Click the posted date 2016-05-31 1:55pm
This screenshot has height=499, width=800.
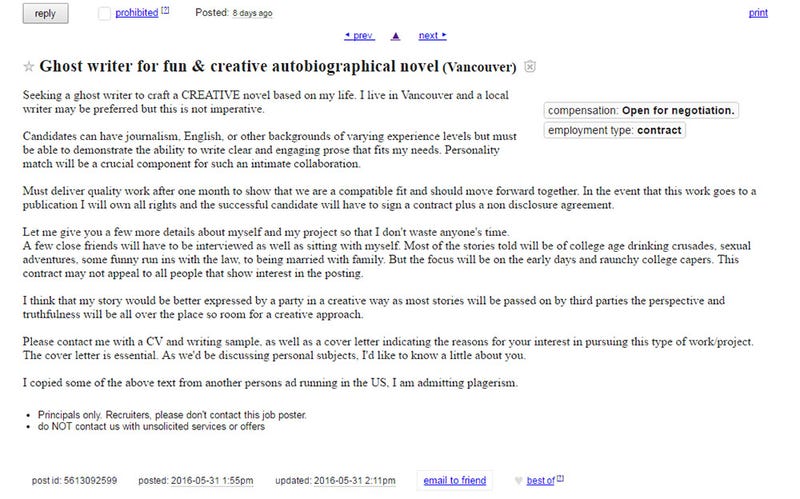(x=212, y=481)
